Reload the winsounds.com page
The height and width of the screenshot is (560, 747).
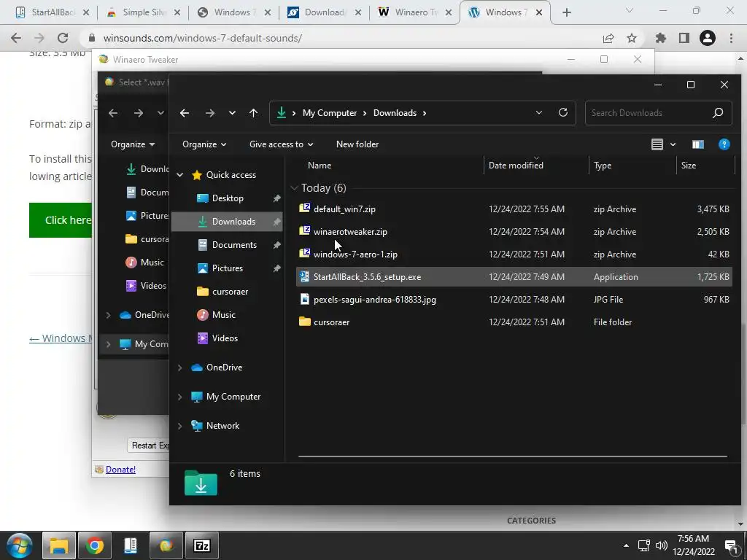tap(63, 38)
